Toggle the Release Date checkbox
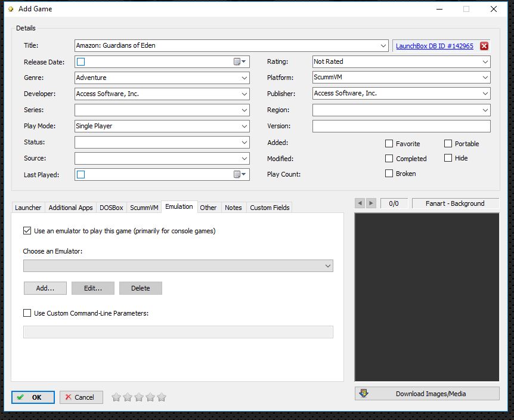 point(80,61)
